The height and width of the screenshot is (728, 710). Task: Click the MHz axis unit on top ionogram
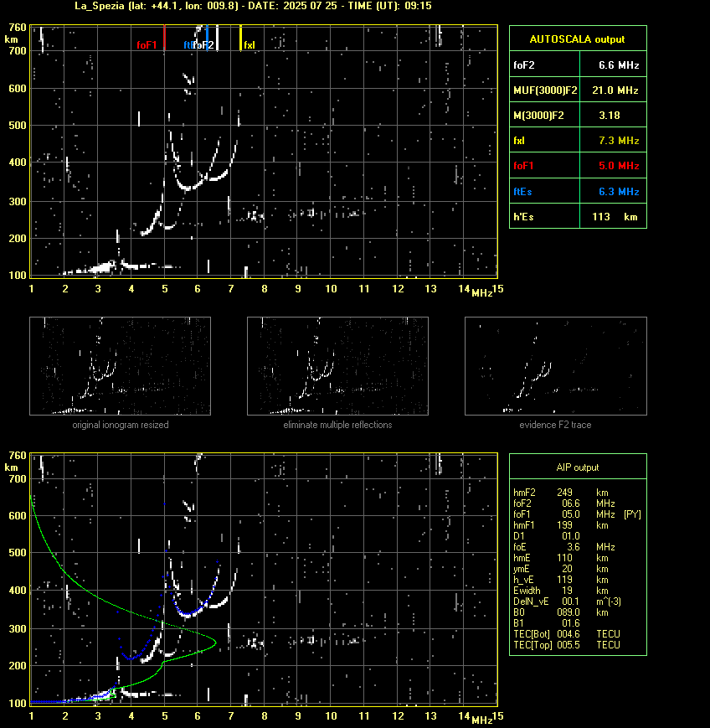[x=481, y=293]
